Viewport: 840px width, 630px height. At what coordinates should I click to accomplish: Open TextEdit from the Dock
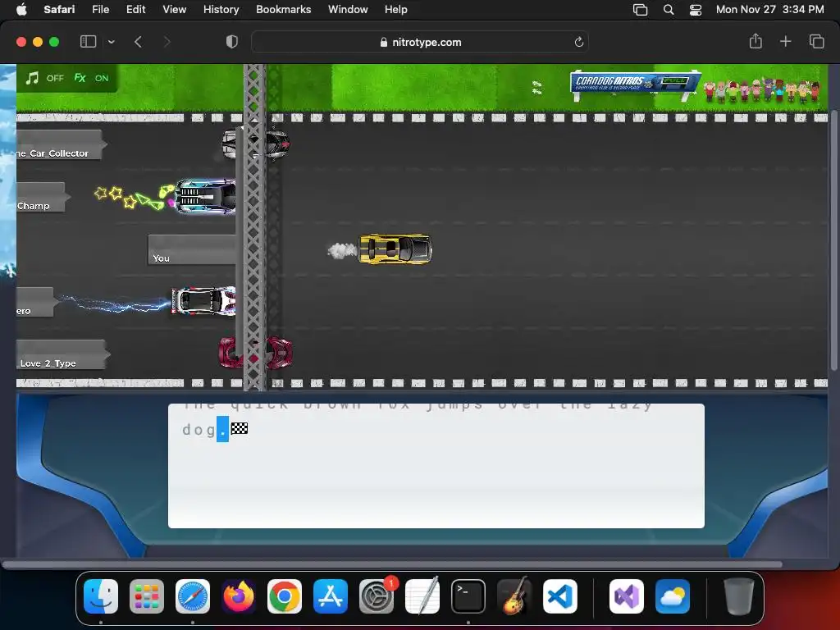point(422,596)
